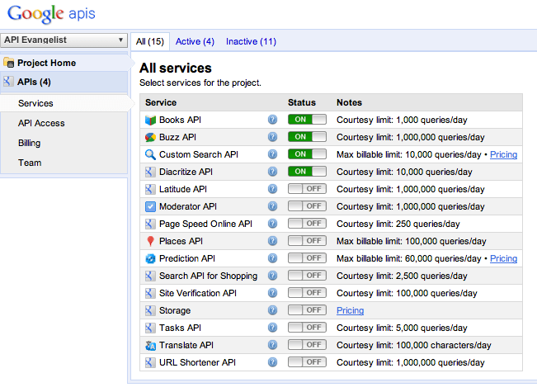This screenshot has height=392, width=537.
Task: Enable the Tasks API switch
Action: coord(307,328)
